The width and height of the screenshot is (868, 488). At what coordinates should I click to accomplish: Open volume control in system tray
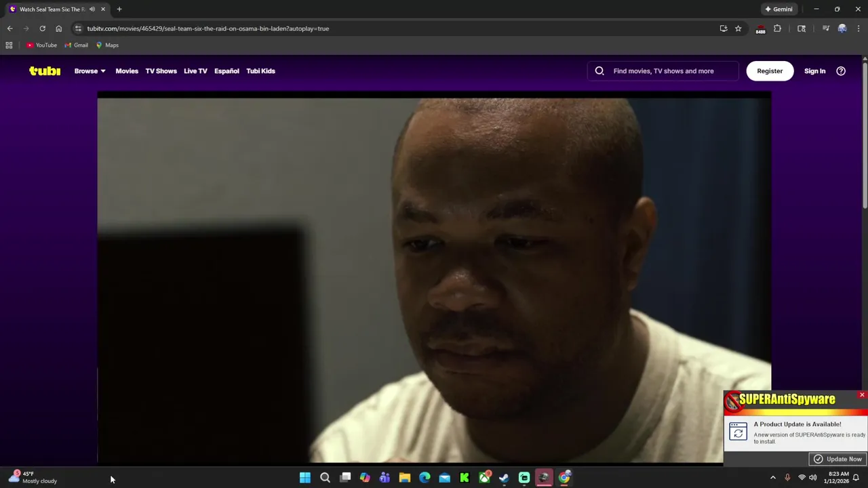click(x=812, y=478)
